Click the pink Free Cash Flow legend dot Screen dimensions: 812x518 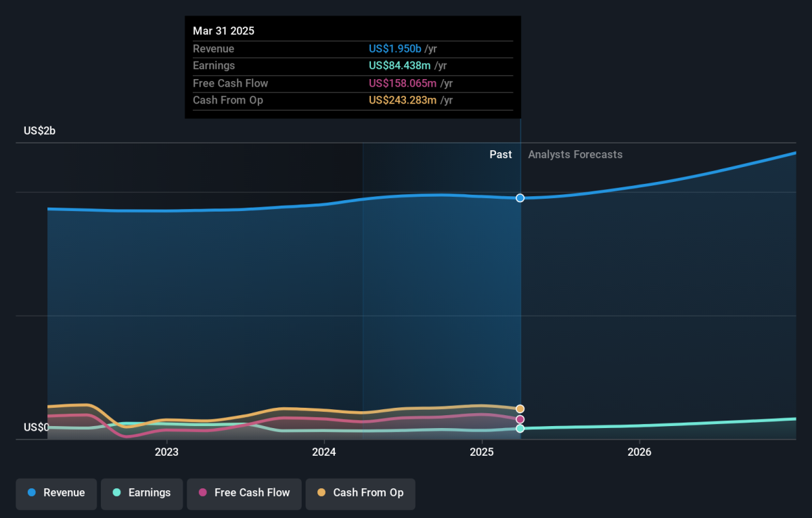202,493
